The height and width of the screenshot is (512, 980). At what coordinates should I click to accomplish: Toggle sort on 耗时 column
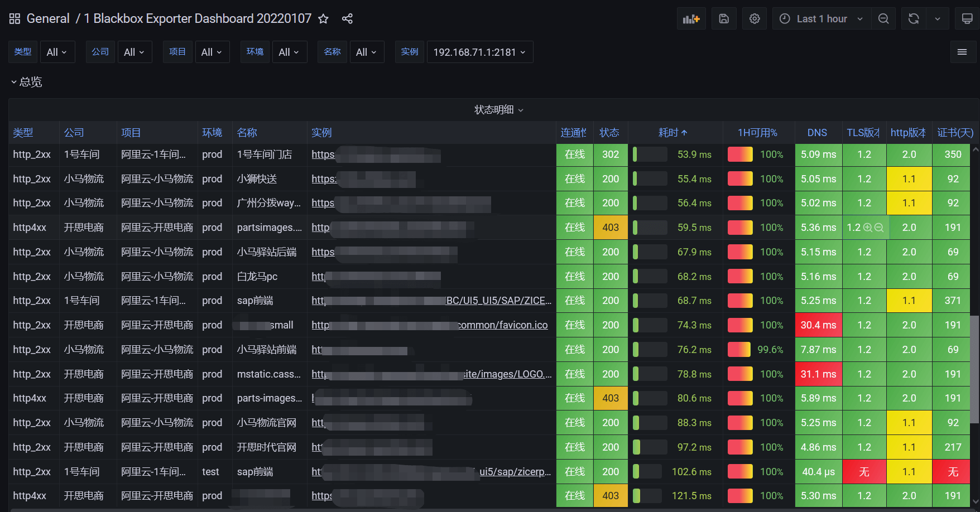672,133
